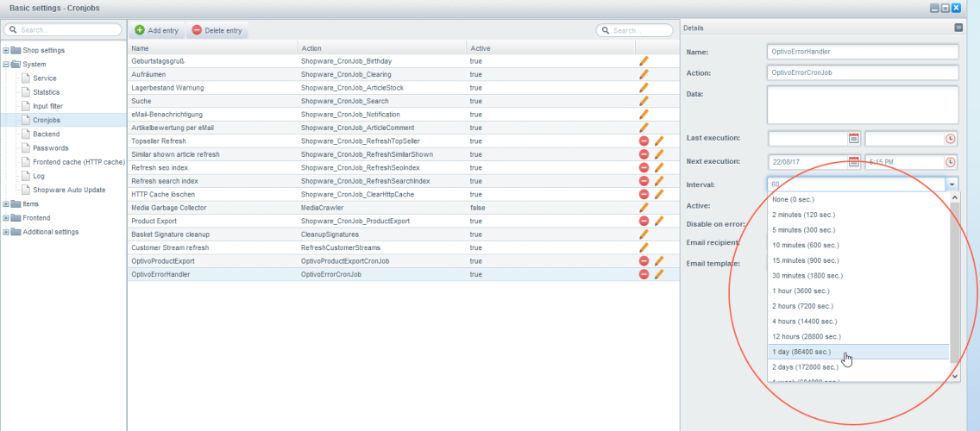Collapse the Details panel with the arrow icon
Image resolution: width=980 pixels, height=431 pixels.
958,28
